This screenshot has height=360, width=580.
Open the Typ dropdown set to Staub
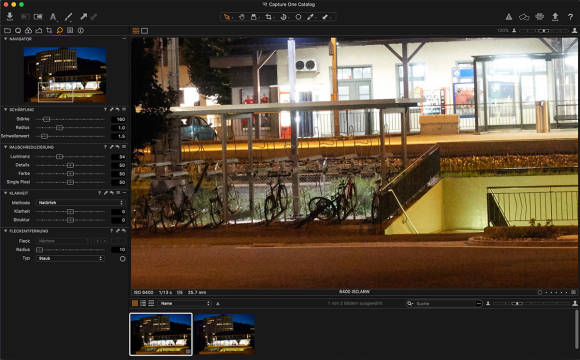[x=70, y=258]
